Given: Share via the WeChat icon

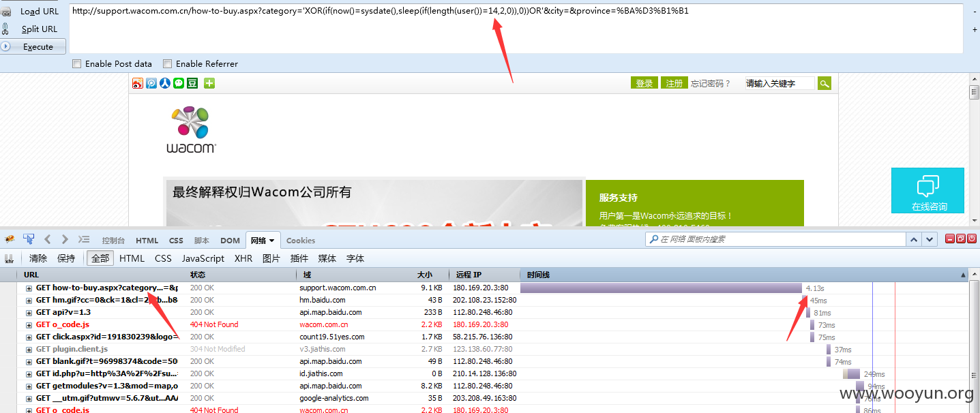Looking at the screenshot, I should [179, 83].
